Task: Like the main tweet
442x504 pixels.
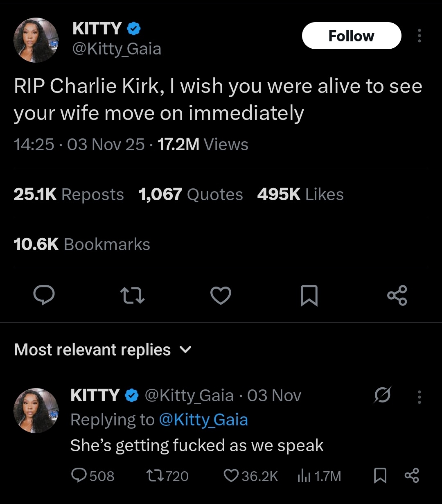Action: click(221, 296)
